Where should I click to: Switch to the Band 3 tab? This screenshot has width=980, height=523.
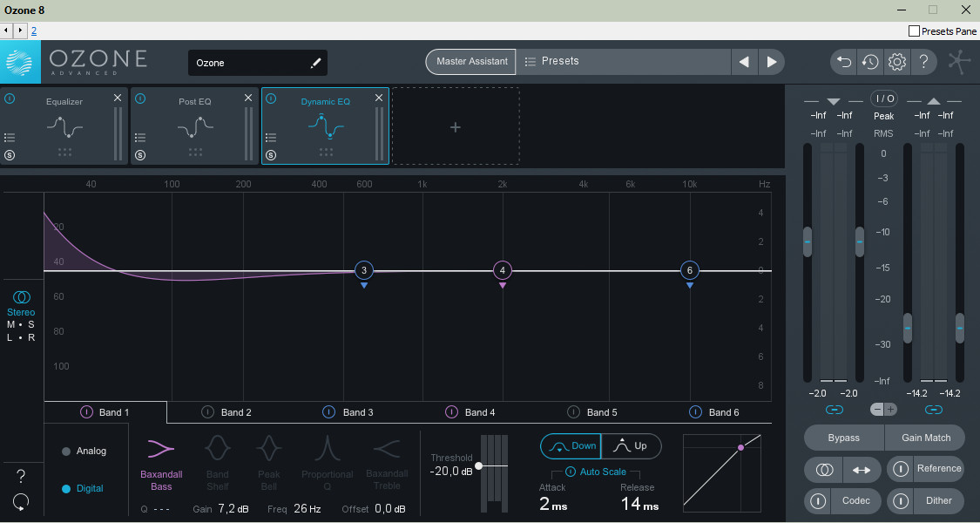[348, 412]
